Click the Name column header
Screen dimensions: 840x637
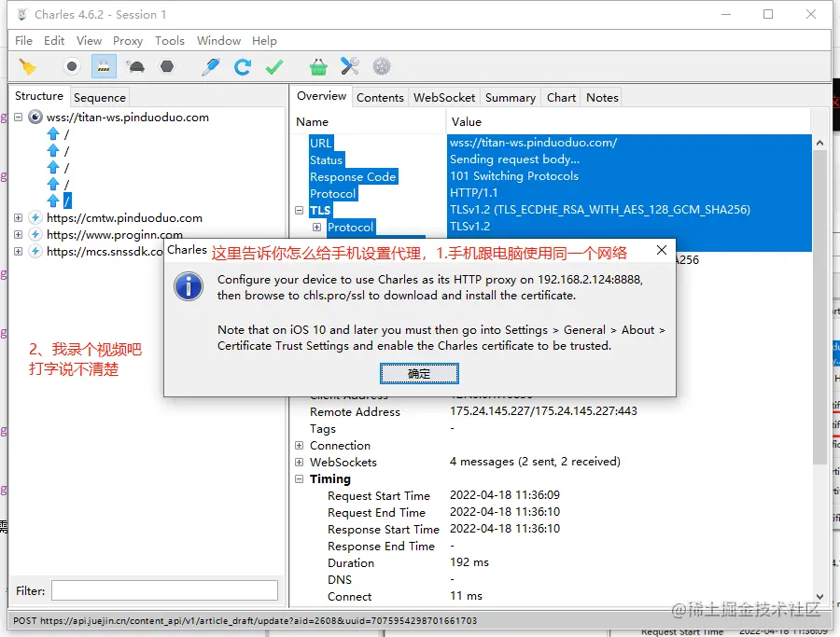tap(313, 122)
